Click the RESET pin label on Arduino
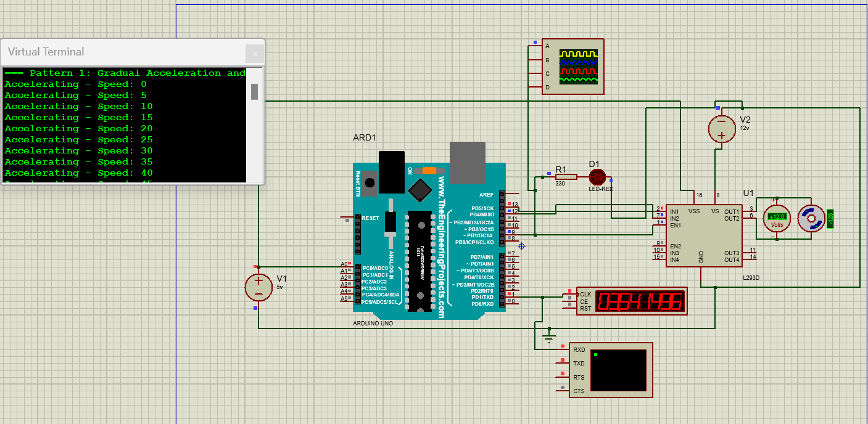The image size is (868, 424). pos(371,218)
